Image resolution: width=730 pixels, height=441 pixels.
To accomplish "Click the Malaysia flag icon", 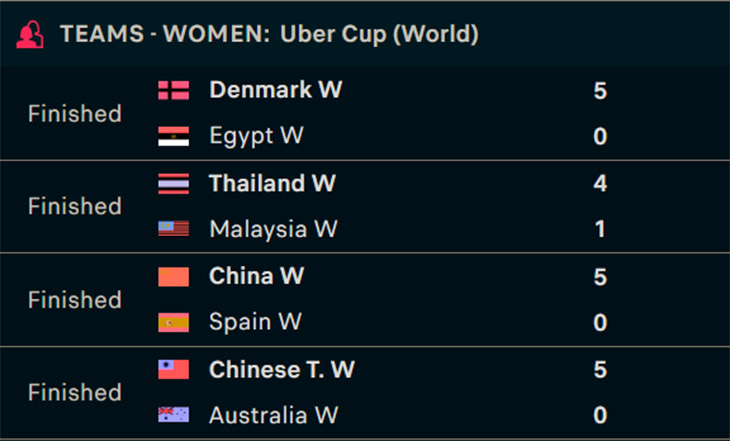I will pyautogui.click(x=174, y=229).
